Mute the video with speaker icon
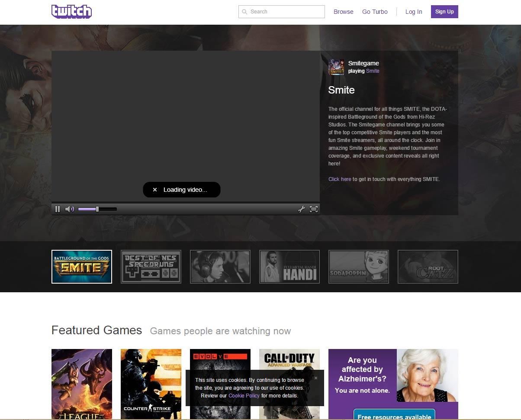The height and width of the screenshot is (420, 521). click(x=69, y=209)
